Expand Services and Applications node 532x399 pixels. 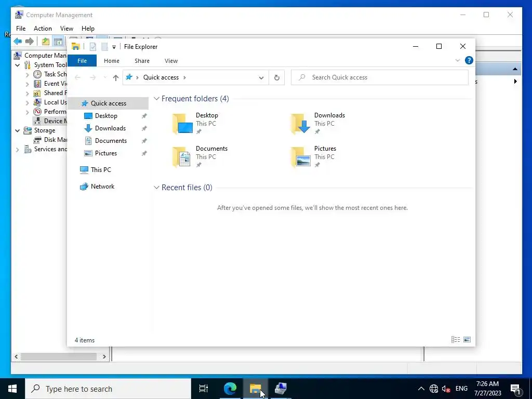18,149
